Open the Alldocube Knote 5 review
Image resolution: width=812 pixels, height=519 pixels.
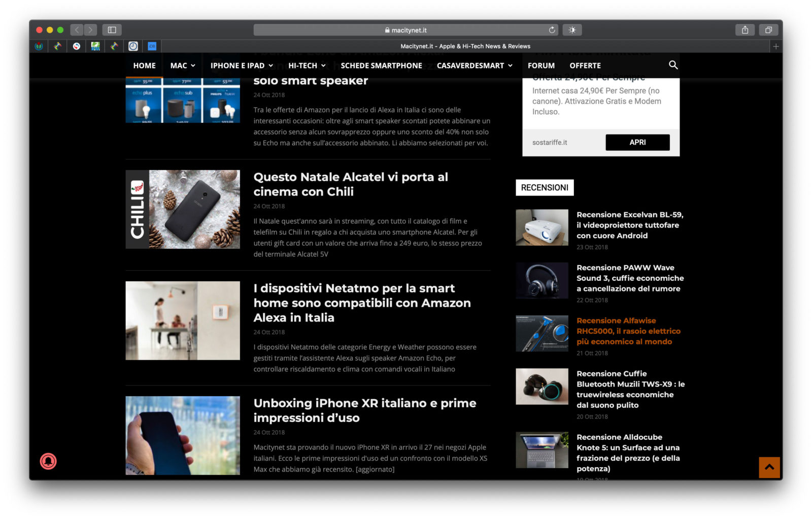[628, 452]
